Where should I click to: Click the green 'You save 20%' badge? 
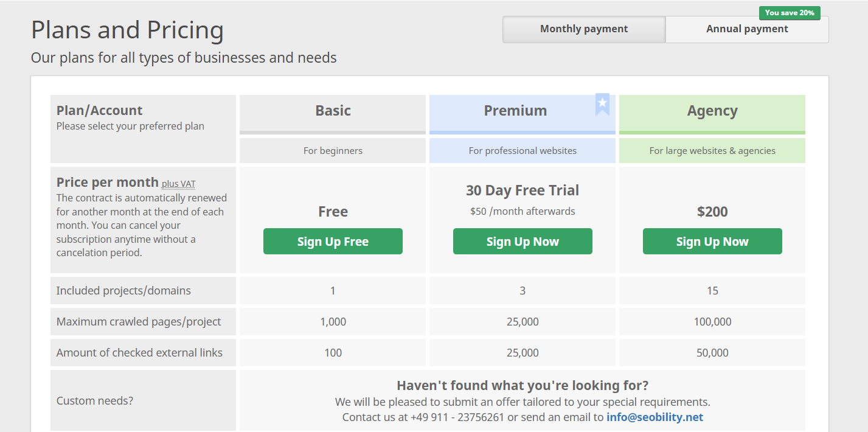(789, 13)
